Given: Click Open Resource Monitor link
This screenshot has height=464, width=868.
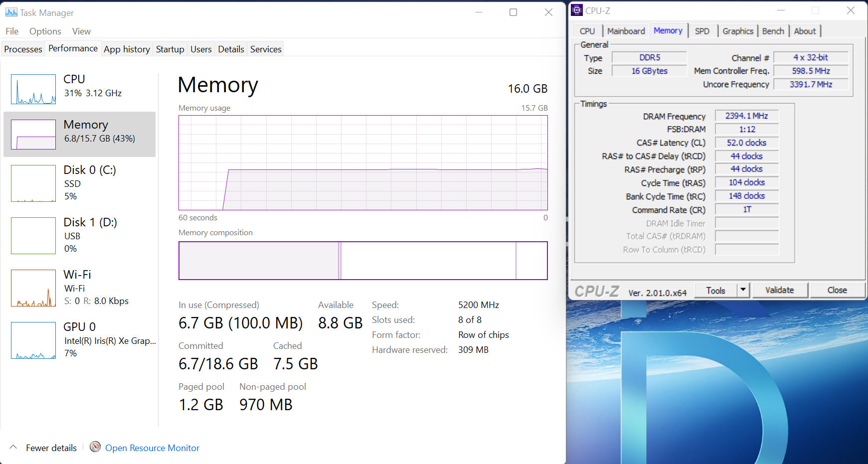Looking at the screenshot, I should click(152, 448).
